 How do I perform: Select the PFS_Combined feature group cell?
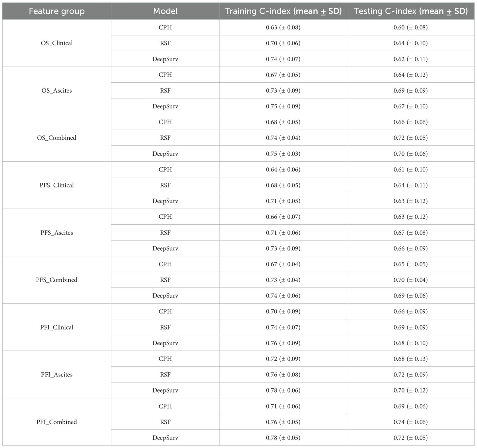tap(57, 280)
